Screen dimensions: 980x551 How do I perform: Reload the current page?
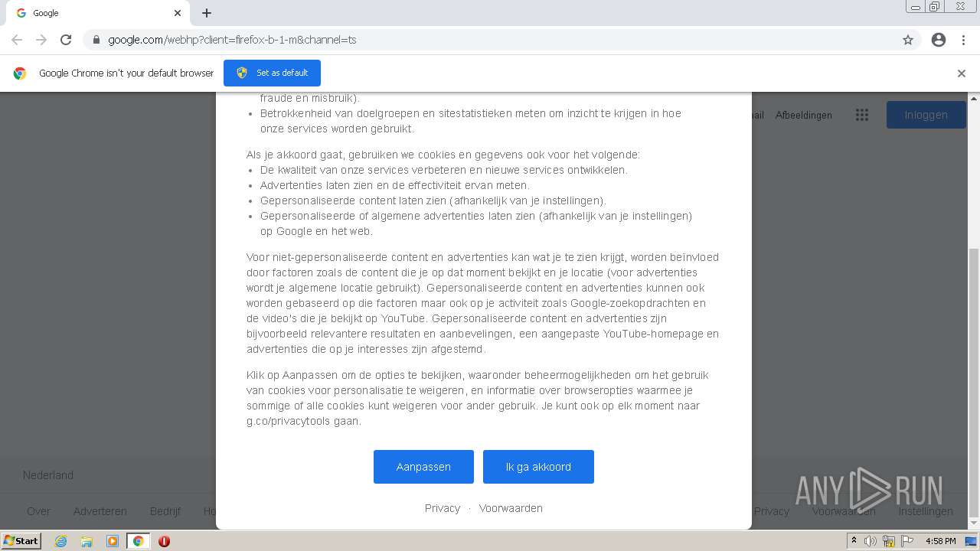tap(66, 40)
